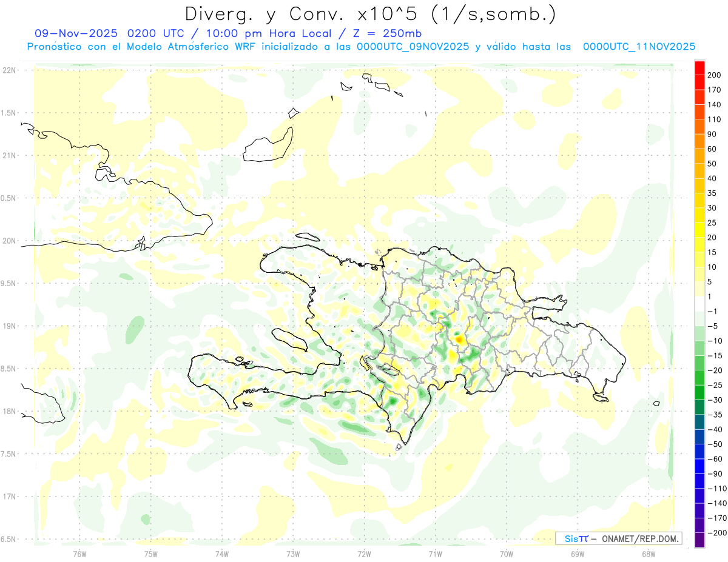The height and width of the screenshot is (562, 728).
Task: Click the blue color bar segment between -60 and -90
Action: click(x=699, y=466)
